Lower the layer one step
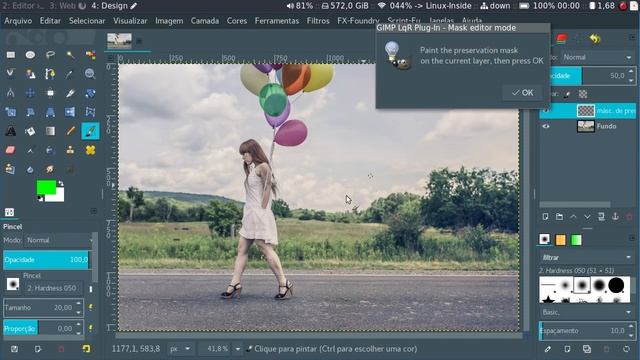 [x=587, y=217]
